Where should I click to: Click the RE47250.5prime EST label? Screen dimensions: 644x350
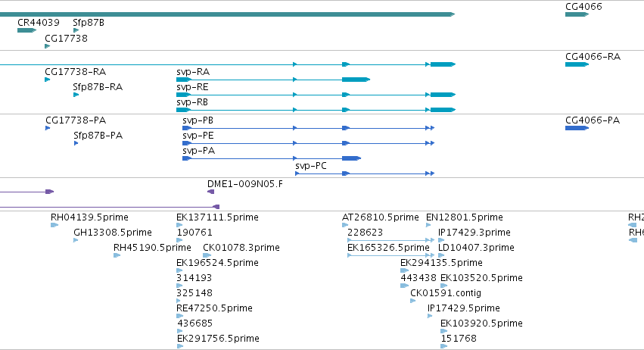214,308
